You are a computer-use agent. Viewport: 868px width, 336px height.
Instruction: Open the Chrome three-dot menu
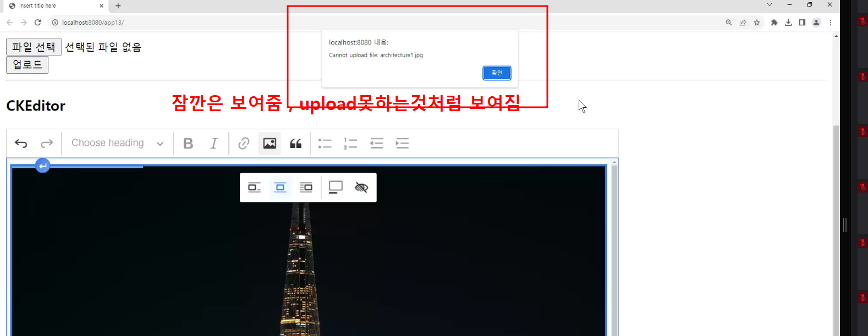pyautogui.click(x=831, y=23)
